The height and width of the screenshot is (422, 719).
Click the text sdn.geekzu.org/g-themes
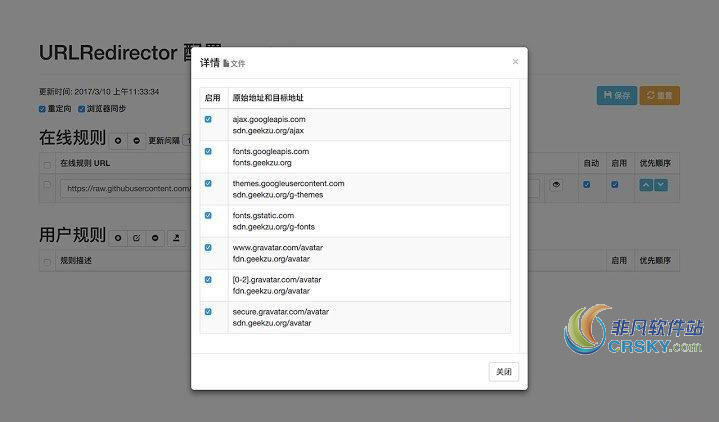(x=278, y=195)
